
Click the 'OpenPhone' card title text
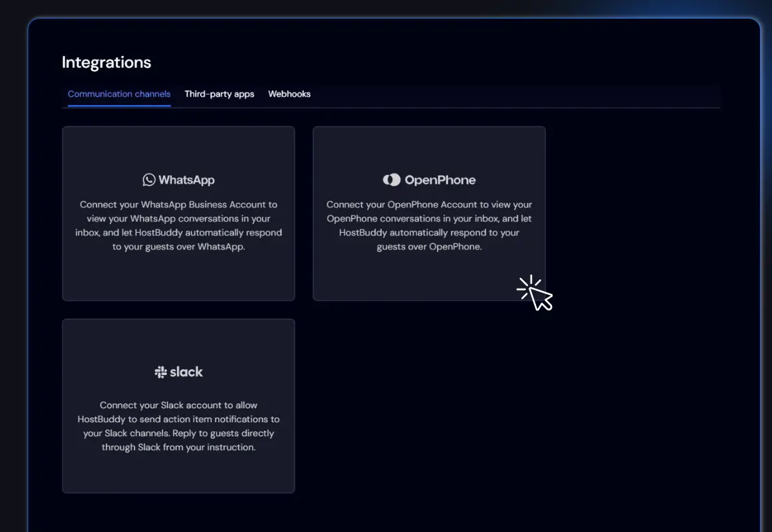[x=440, y=180]
